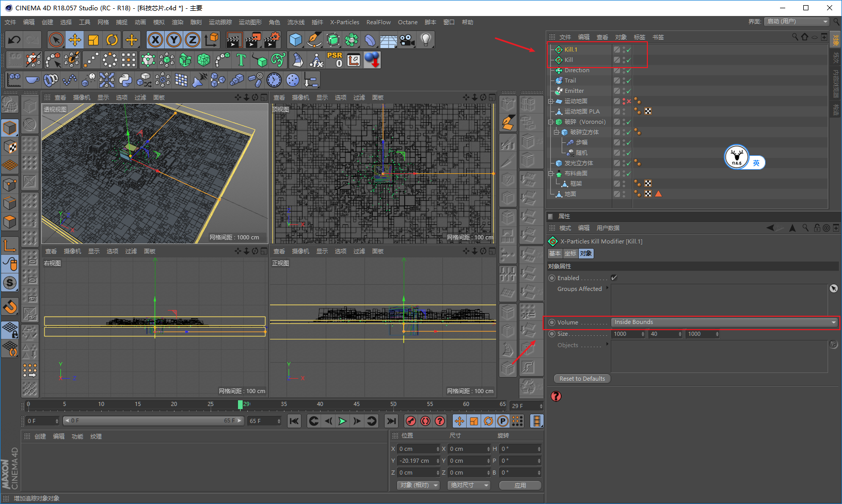This screenshot has height=504, width=842.
Task: Open the 运动图形 menu
Action: pos(250,22)
